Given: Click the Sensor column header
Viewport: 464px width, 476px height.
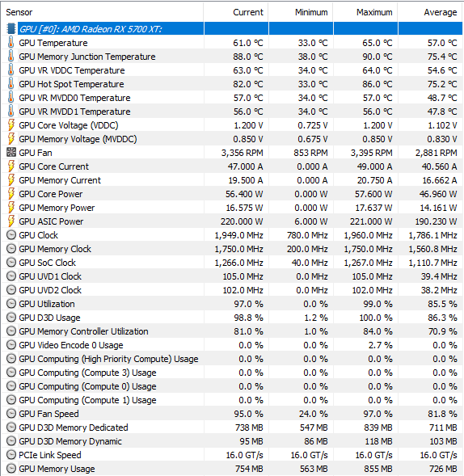Looking at the screenshot, I should pyautogui.click(x=103, y=12).
